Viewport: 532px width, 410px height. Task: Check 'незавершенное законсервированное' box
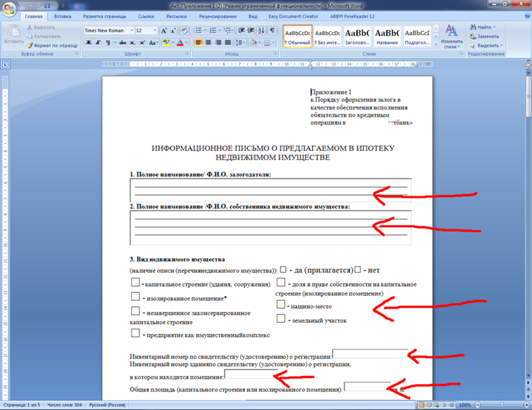[136, 311]
